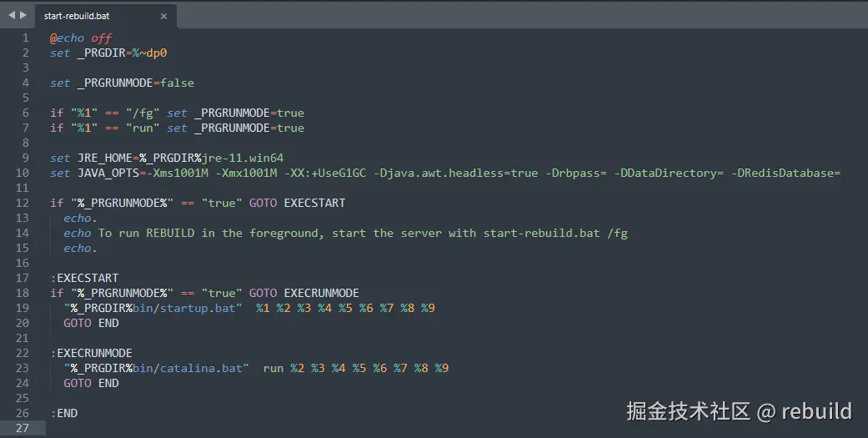Click the next tab right arrow
Screen dimensions: 868x438
point(23,15)
